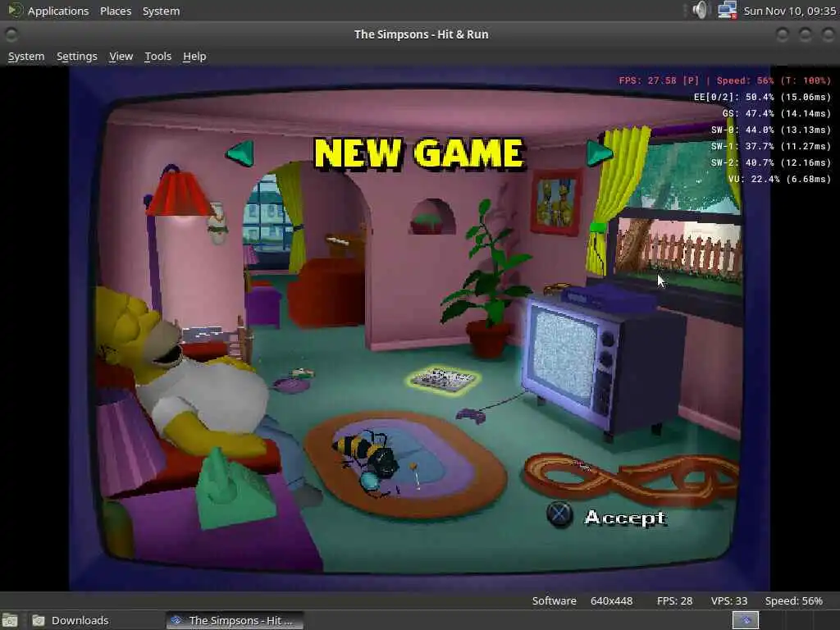840x630 pixels.
Task: Click the FPS: 28 status entry
Action: (x=674, y=601)
